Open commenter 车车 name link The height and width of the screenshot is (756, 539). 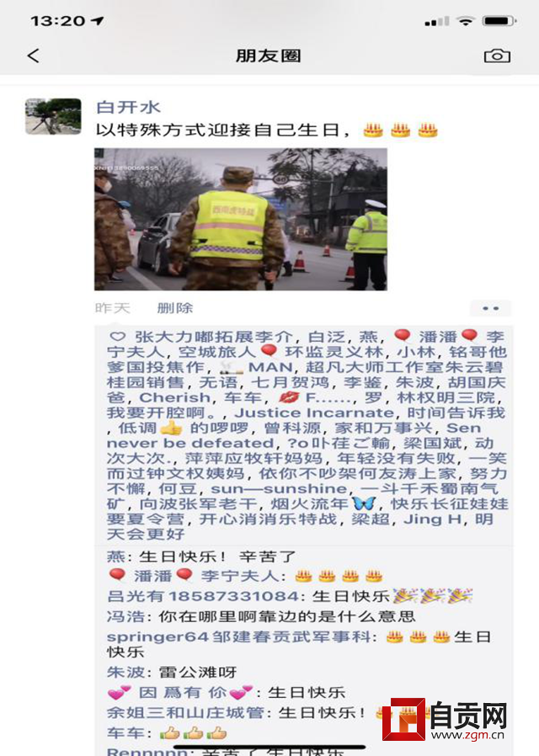125,733
